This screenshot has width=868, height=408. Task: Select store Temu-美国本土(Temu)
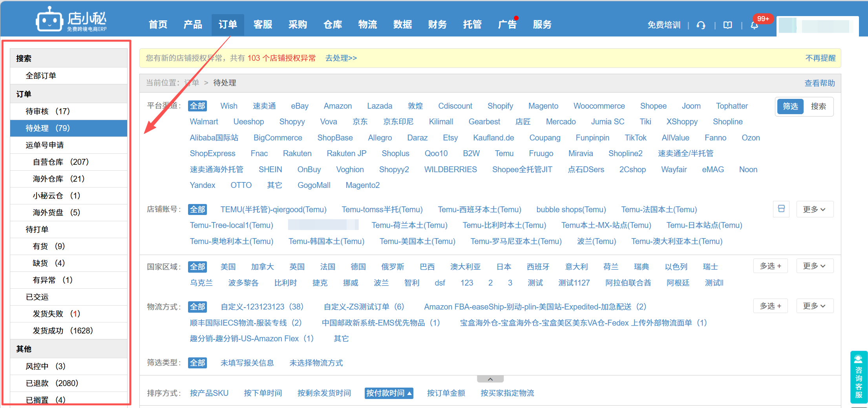(x=417, y=241)
